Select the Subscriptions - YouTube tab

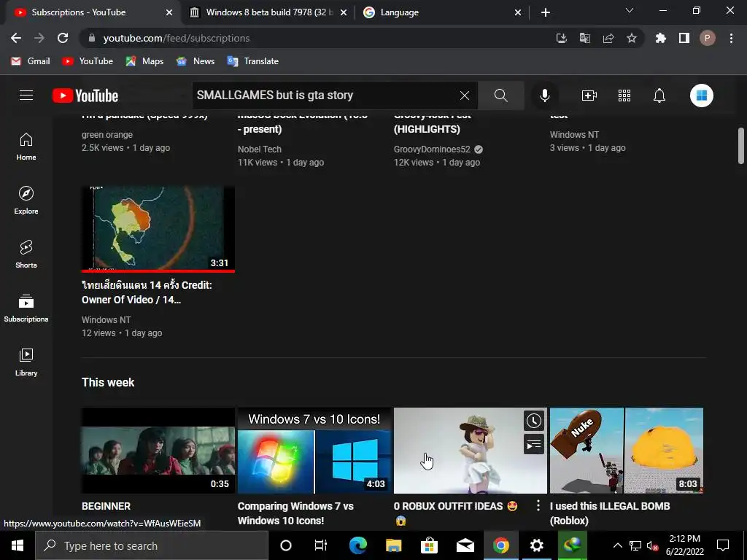[x=93, y=12]
